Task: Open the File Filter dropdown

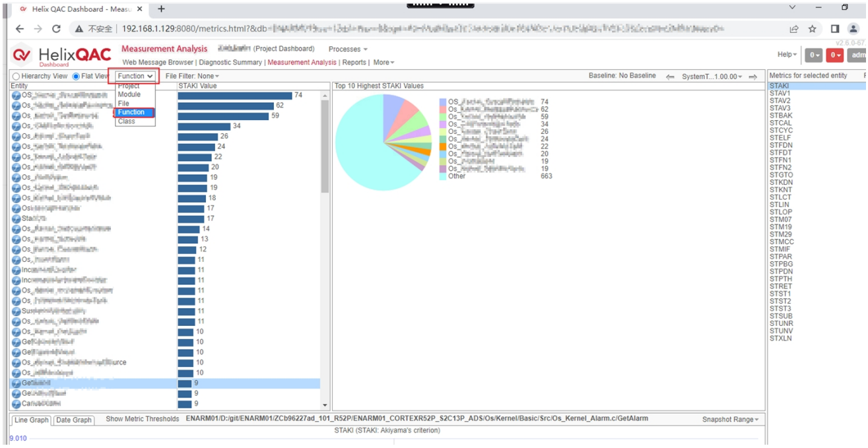Action: coord(192,77)
